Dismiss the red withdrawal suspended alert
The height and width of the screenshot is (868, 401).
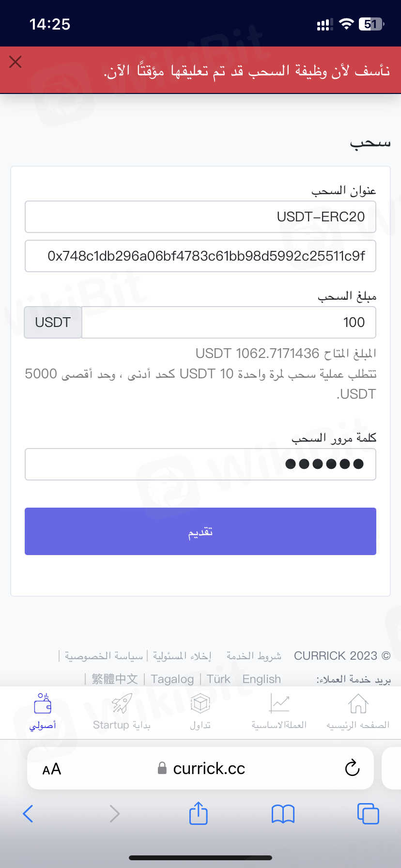(15, 62)
